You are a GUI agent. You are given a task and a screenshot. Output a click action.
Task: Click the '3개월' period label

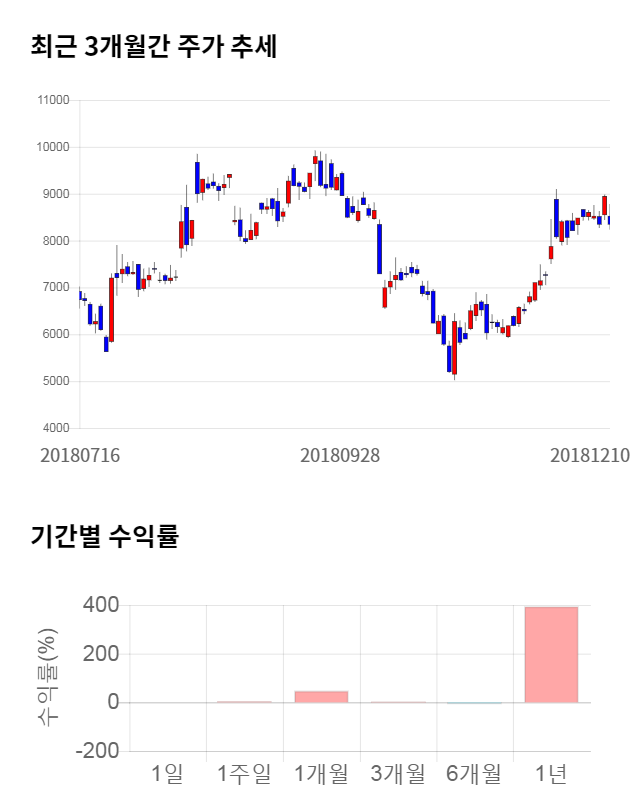(x=398, y=773)
